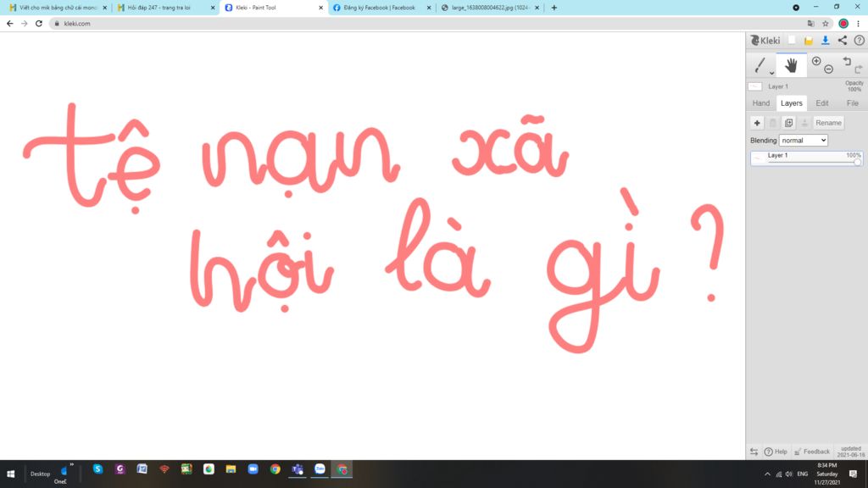Click the volume icon in system tray

(x=789, y=474)
